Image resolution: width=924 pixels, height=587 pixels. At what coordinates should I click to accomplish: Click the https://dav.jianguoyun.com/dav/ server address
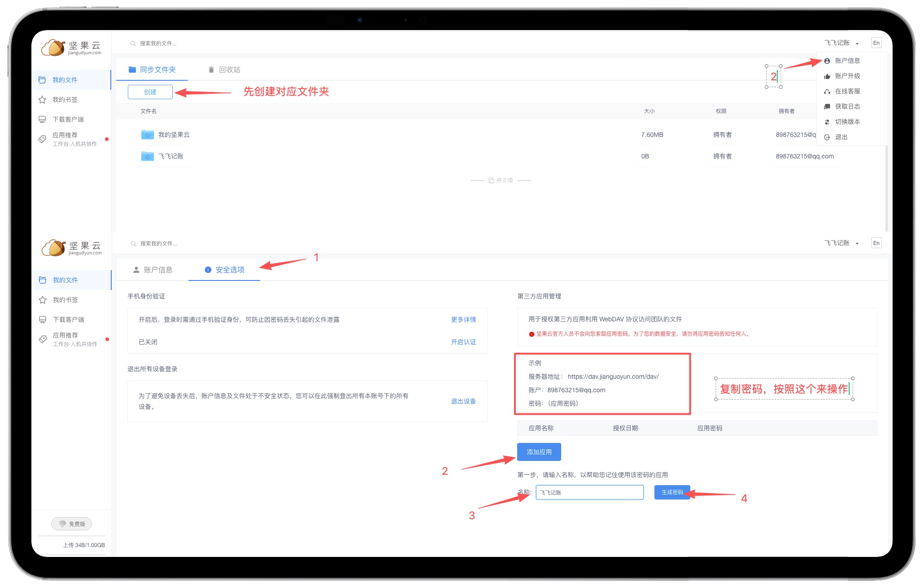coord(613,377)
